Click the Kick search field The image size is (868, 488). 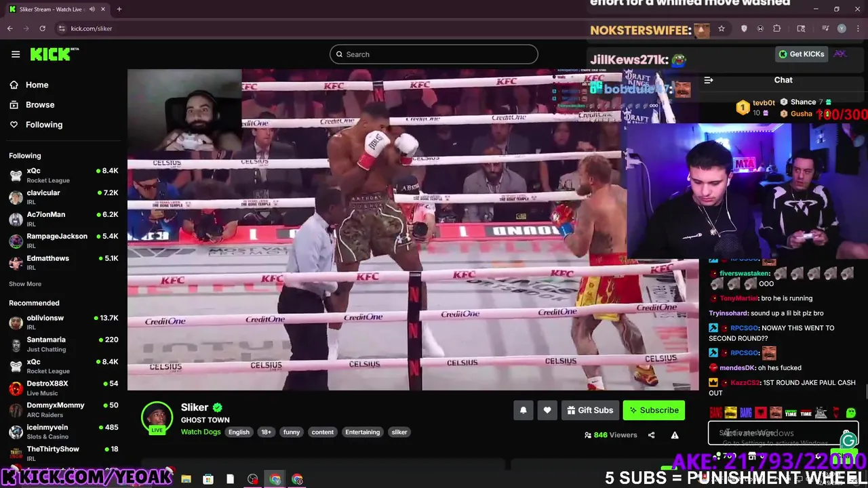pos(434,54)
